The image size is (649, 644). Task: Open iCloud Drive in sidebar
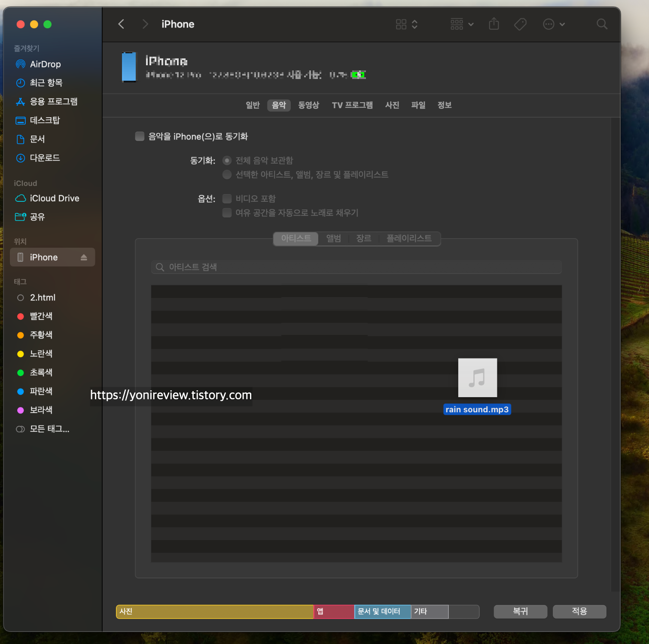[x=52, y=198]
